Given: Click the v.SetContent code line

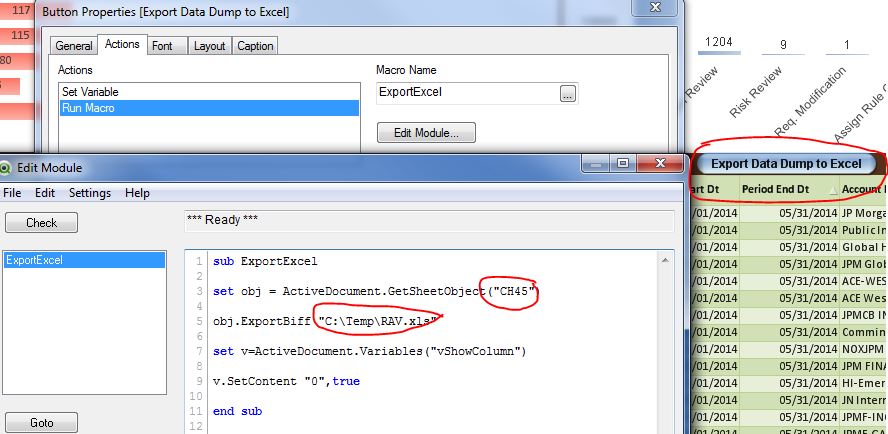Looking at the screenshot, I should point(286,381).
